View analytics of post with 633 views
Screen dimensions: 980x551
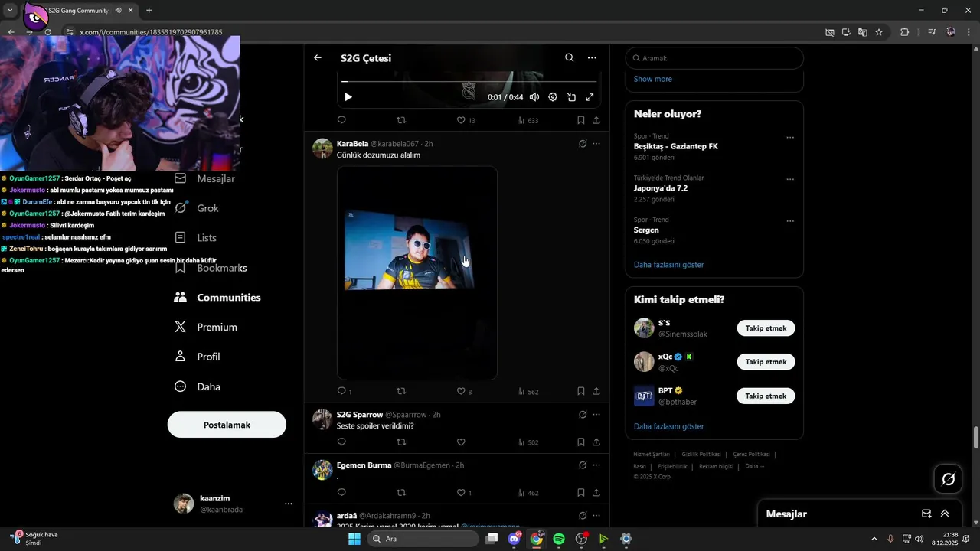pos(528,120)
